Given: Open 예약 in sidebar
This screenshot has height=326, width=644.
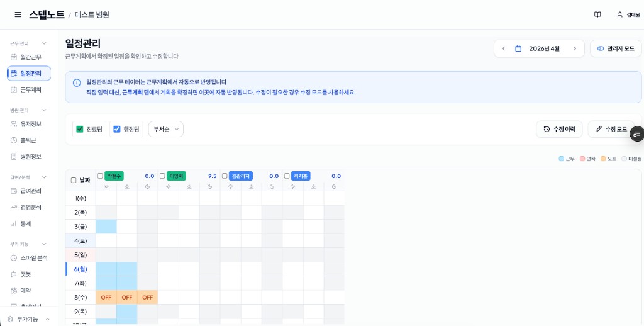Looking at the screenshot, I should pyautogui.click(x=29, y=290).
